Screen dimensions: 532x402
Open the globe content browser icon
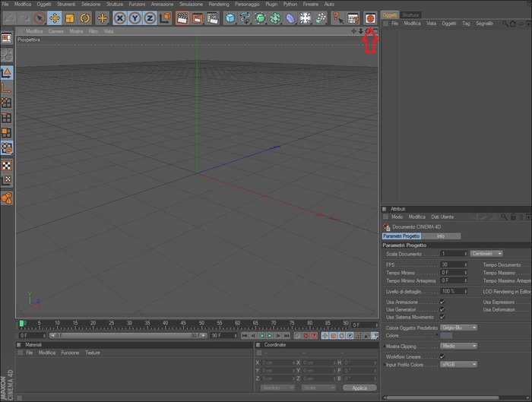[370, 18]
